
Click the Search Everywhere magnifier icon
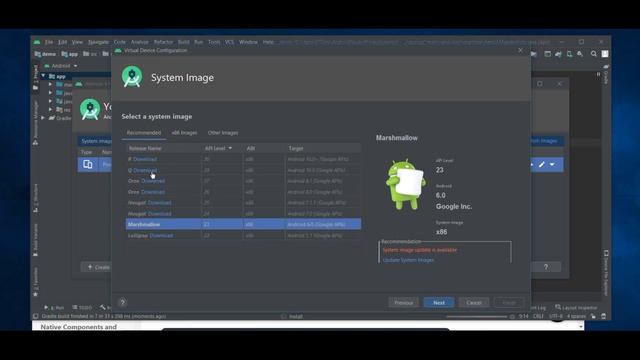tap(593, 54)
